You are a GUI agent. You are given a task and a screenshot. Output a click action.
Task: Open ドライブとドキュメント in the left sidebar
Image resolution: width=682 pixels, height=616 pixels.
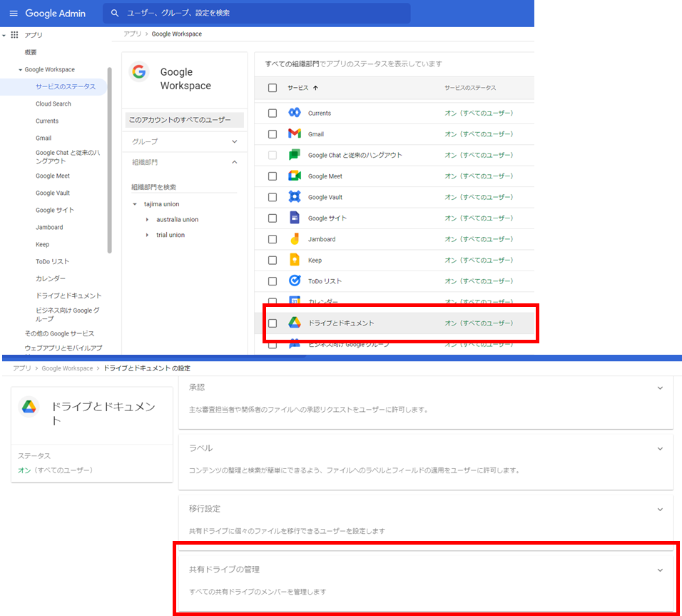click(68, 296)
